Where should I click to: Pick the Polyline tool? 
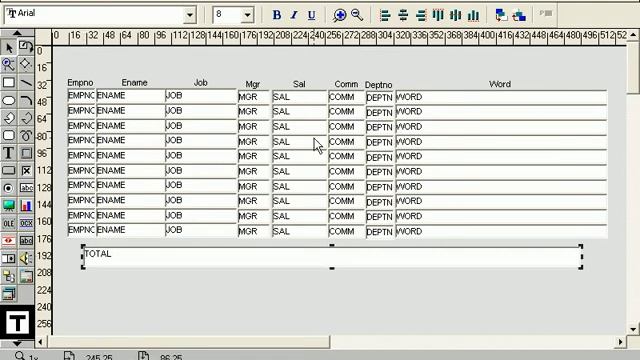[x=26, y=118]
